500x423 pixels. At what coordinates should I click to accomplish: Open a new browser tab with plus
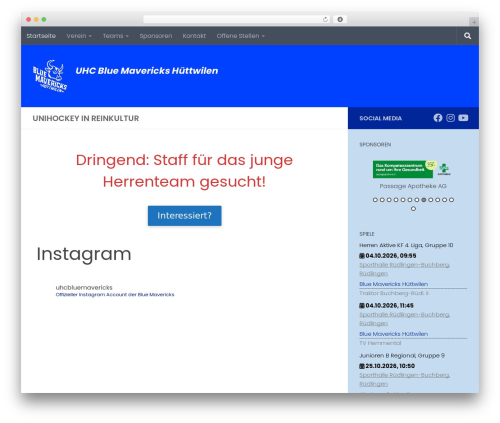click(x=474, y=22)
